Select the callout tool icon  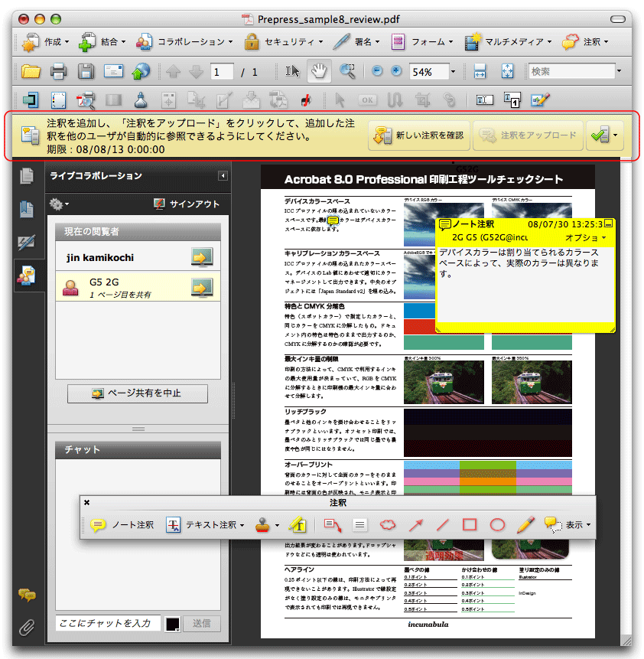tap(333, 525)
